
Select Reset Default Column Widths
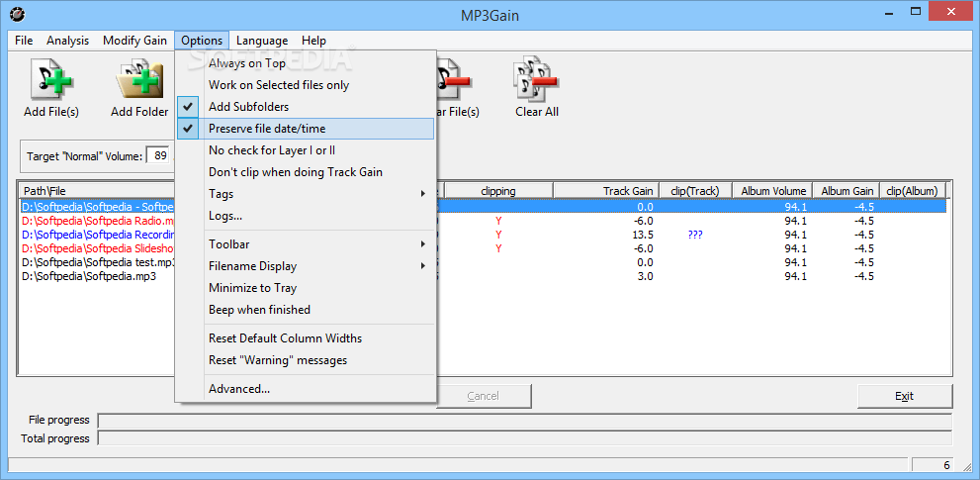coord(305,338)
